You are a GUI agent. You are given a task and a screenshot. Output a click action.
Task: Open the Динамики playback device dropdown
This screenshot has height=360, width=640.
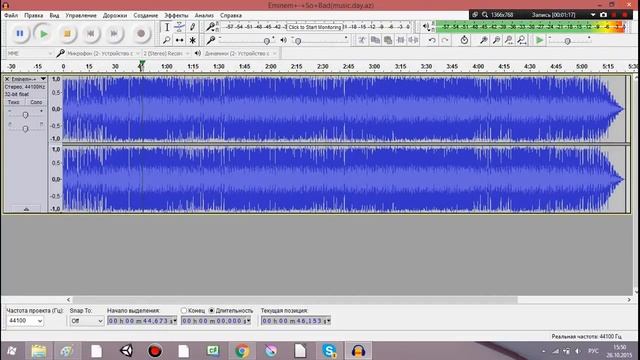tap(240, 53)
